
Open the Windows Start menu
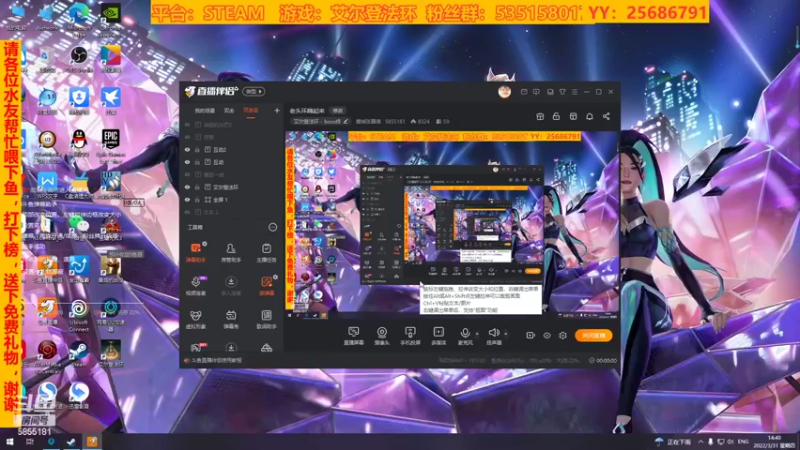coord(9,442)
